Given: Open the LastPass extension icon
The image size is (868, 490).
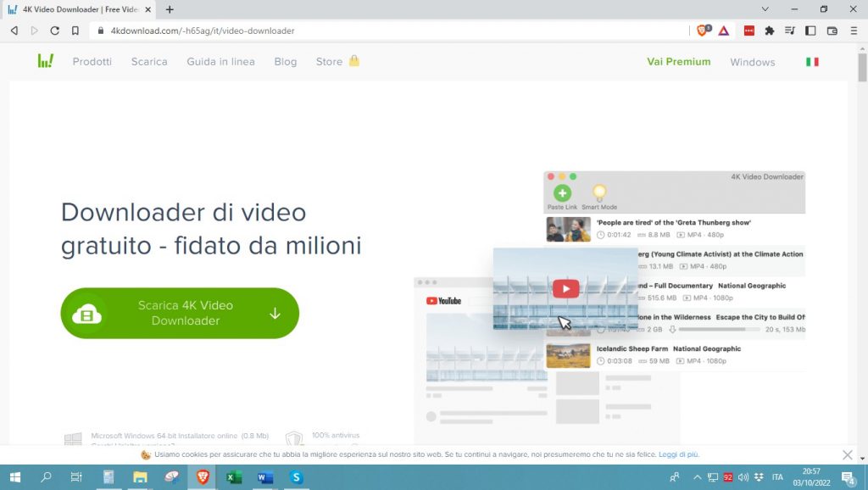Looking at the screenshot, I should [749, 30].
